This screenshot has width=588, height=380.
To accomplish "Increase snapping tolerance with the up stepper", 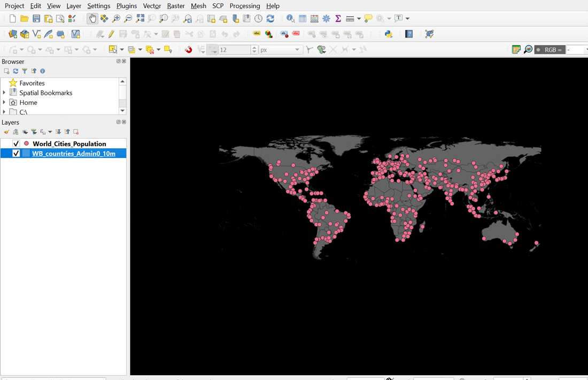I will pyautogui.click(x=254, y=47).
